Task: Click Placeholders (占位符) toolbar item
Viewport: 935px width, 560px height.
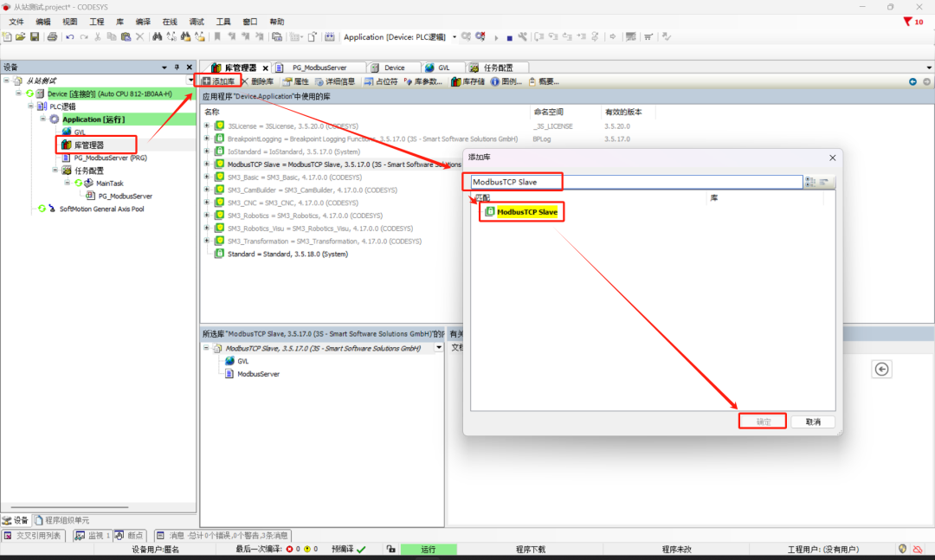Action: (x=381, y=81)
